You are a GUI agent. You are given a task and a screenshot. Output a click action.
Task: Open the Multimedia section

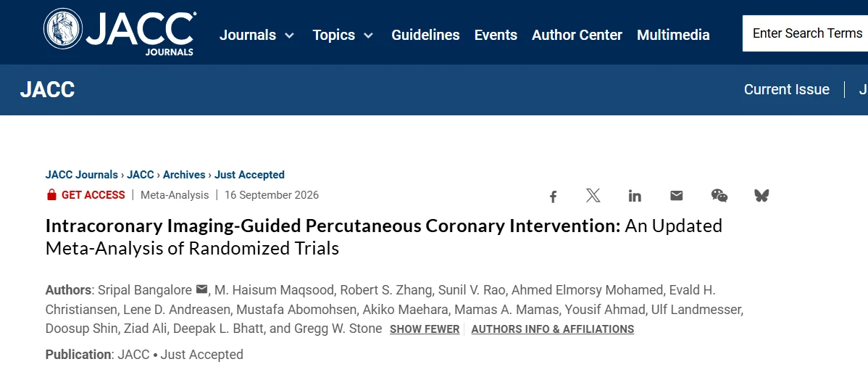[x=673, y=35]
